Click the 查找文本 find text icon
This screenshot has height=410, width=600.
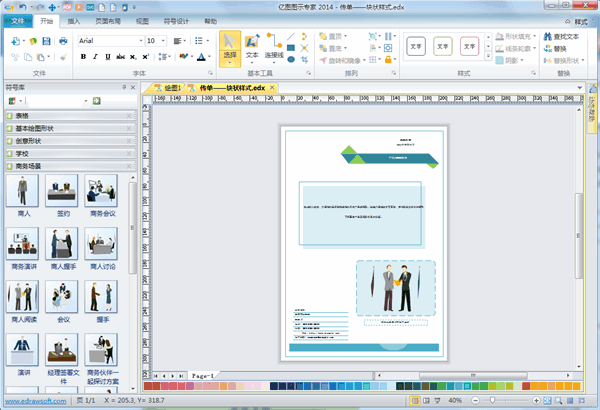pos(559,36)
